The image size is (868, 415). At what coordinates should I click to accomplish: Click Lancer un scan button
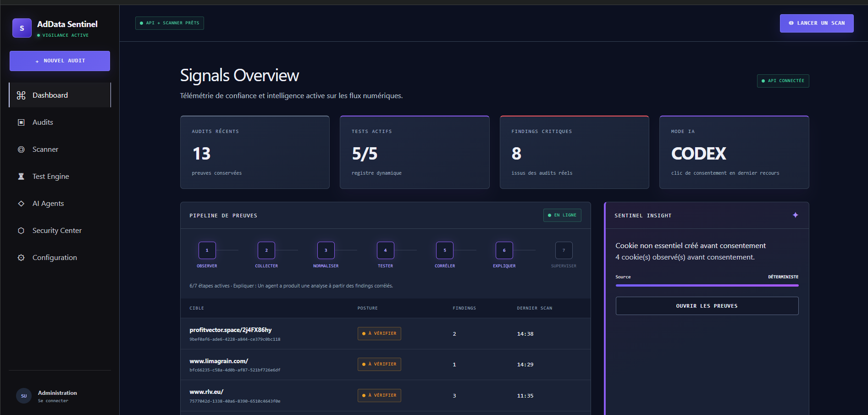[817, 23]
